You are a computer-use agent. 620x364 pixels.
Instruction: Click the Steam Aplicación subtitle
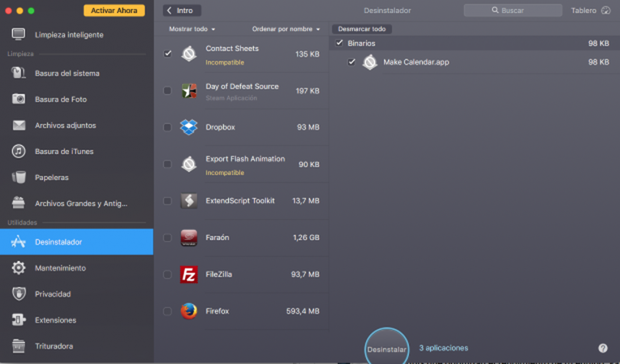pos(231,98)
